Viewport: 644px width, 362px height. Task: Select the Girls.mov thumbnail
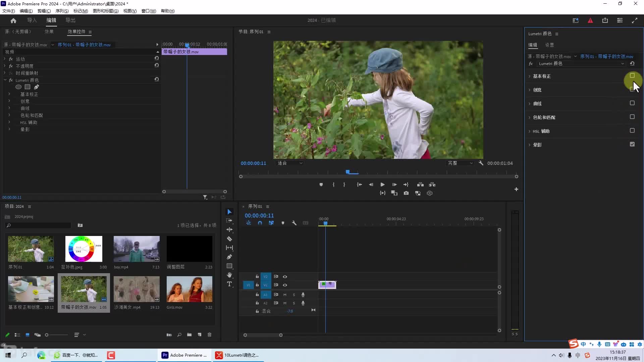coord(190,289)
